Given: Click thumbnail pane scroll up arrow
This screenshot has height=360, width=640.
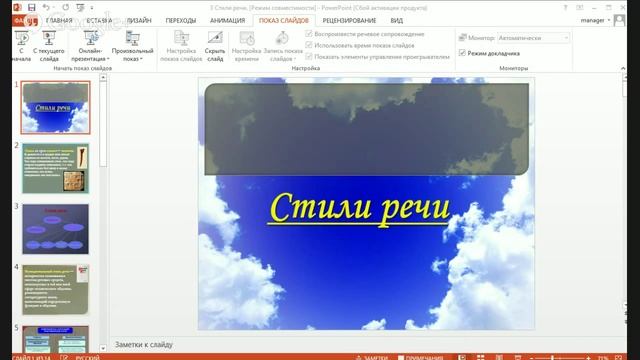Looking at the screenshot, I should point(103,77).
